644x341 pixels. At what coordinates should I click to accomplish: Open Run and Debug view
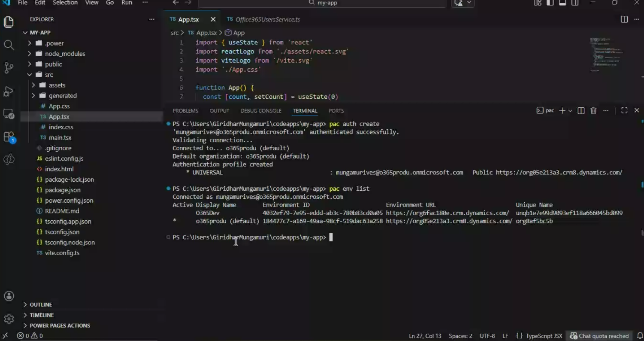tap(9, 91)
